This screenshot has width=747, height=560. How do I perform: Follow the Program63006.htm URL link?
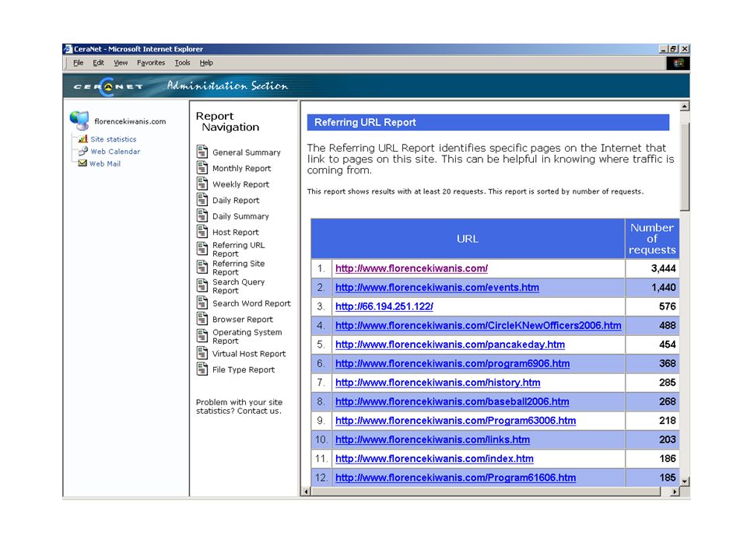[x=455, y=421]
